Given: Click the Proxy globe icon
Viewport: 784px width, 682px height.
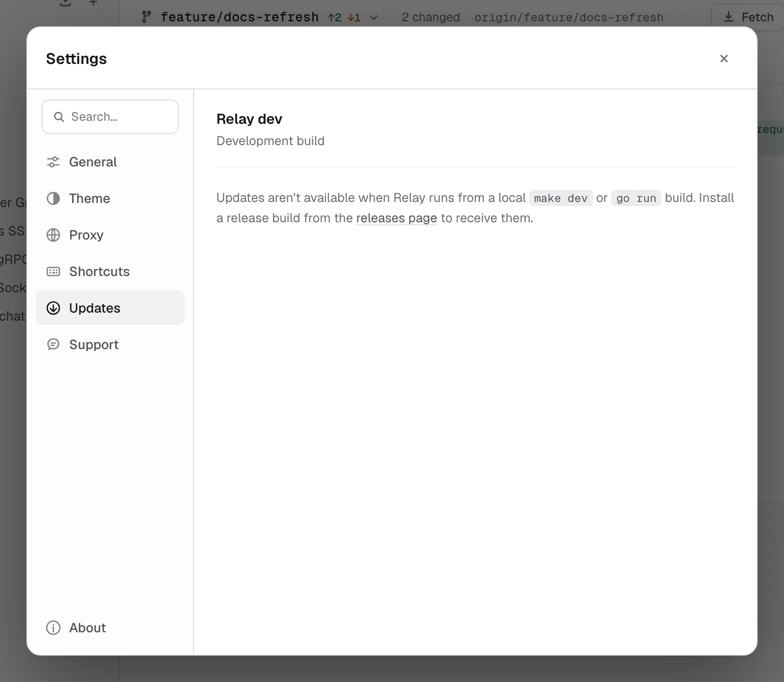Looking at the screenshot, I should (53, 235).
